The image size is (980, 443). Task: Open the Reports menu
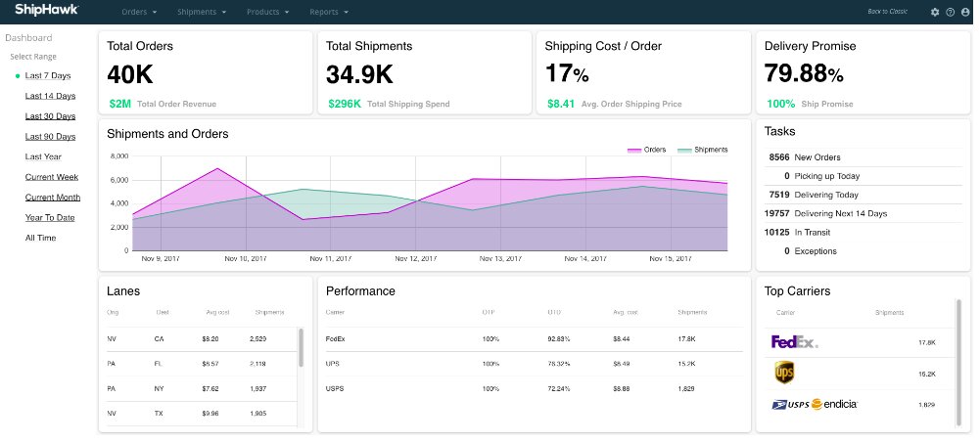[328, 12]
